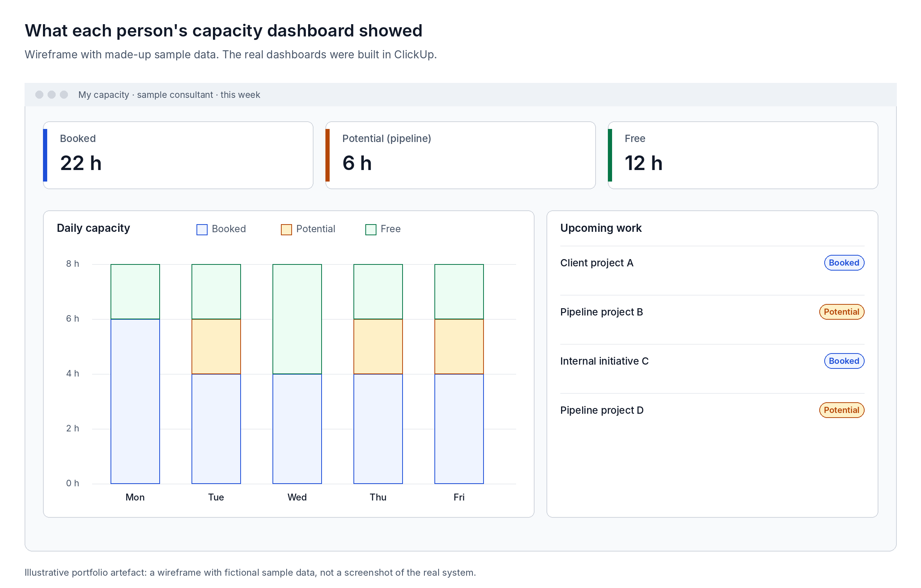Click Thursday's potential bar segment
Viewport: 921px width, 588px height.
click(378, 346)
